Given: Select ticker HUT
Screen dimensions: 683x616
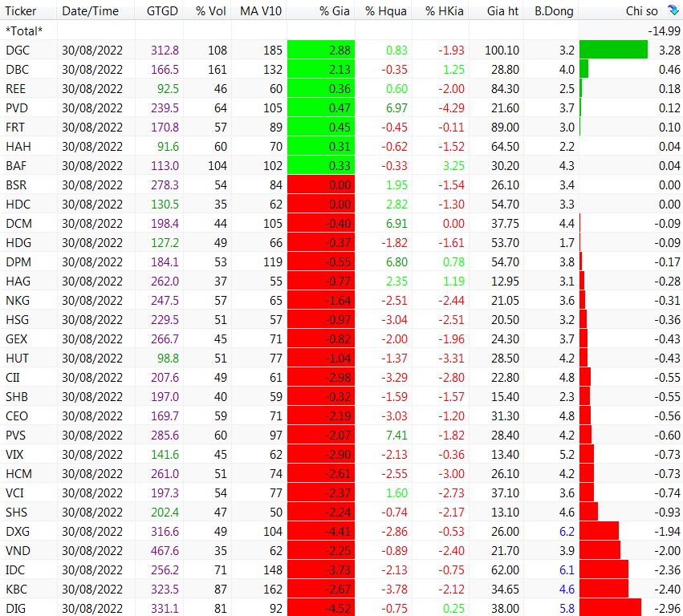Looking at the screenshot, I should coord(17,359).
